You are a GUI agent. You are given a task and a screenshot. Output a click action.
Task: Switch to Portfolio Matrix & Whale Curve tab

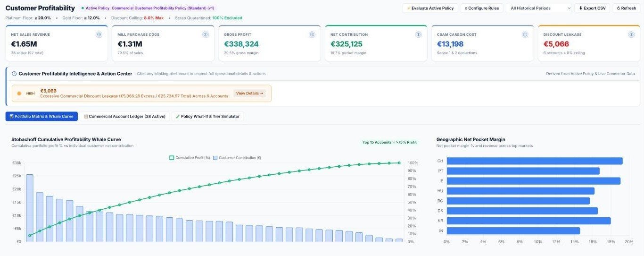tap(41, 116)
